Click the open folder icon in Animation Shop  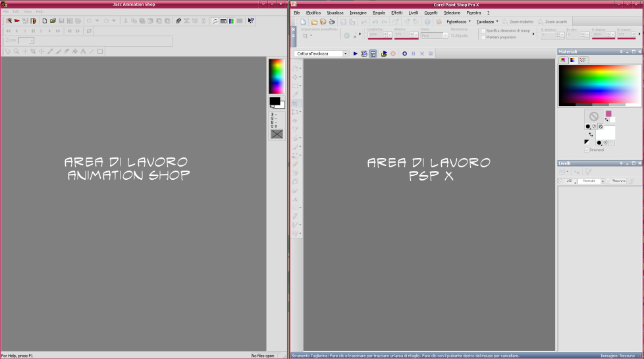[x=53, y=20]
